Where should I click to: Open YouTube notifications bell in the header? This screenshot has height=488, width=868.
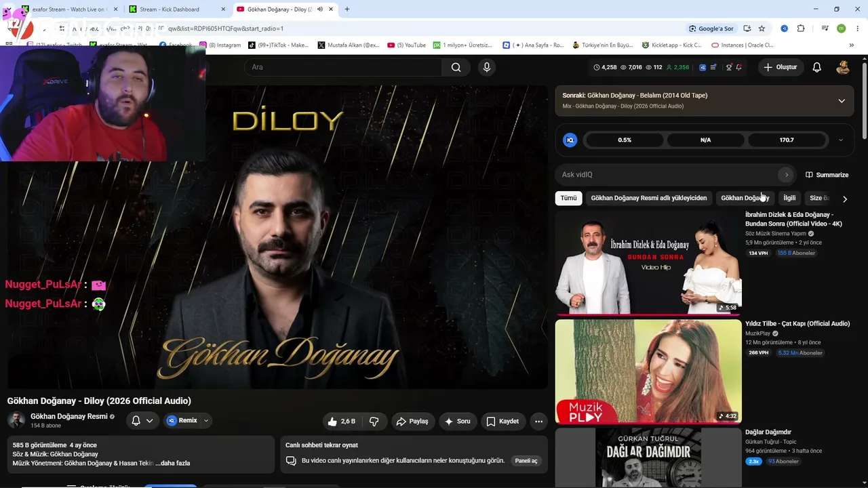coord(817,67)
